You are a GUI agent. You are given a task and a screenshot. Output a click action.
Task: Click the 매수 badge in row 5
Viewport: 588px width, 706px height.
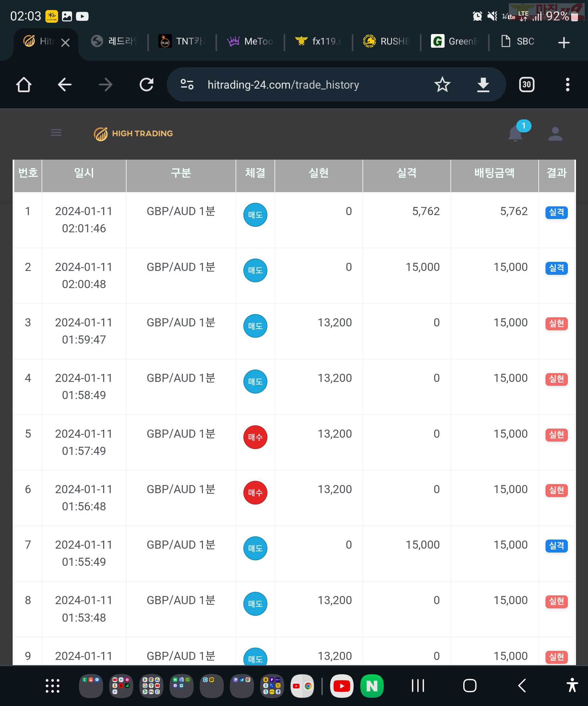point(255,437)
